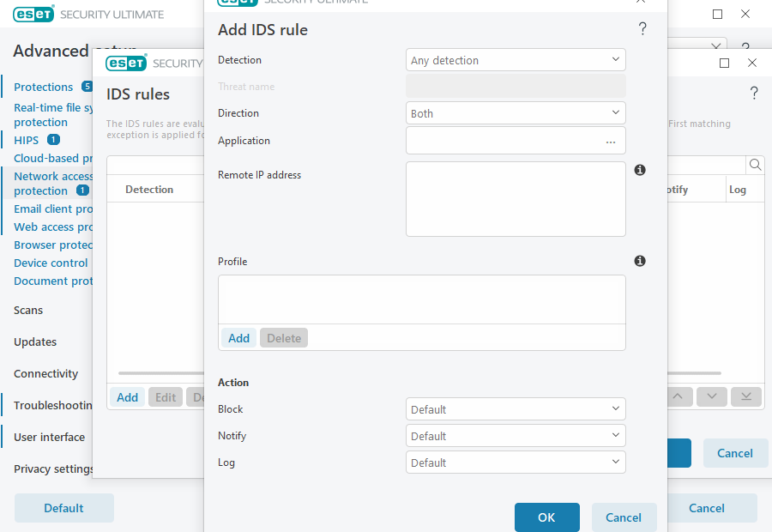
Task: Select Device control in sidebar
Action: (51, 263)
